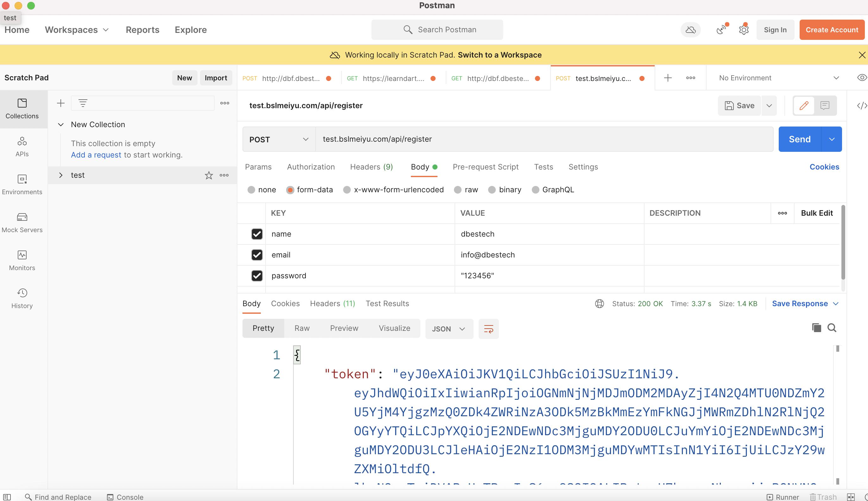Select the raw body type
Image resolution: width=868 pixels, height=501 pixels.
[458, 189]
